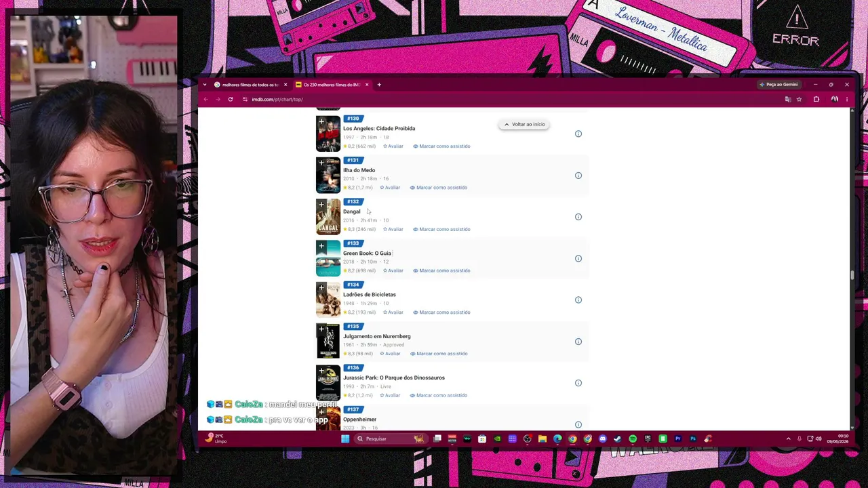Close the IMDb top 250 tab
Screen dimensions: 868x488
(367, 85)
